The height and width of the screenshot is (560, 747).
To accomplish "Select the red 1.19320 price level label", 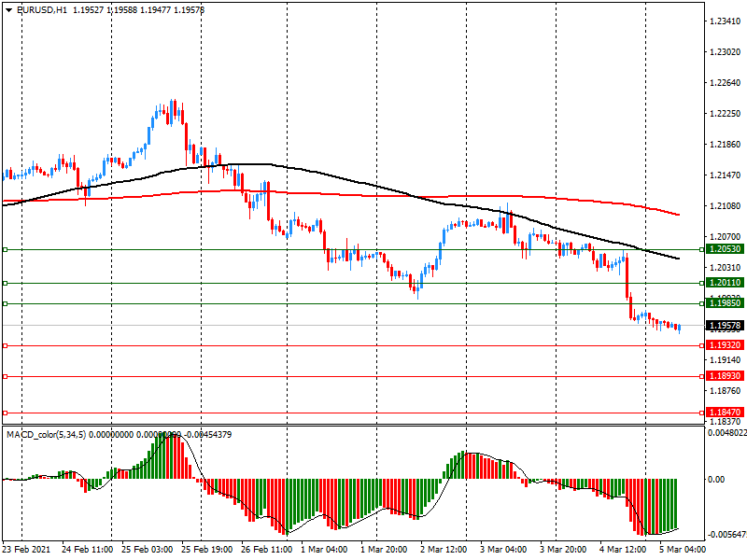I will 724,345.
